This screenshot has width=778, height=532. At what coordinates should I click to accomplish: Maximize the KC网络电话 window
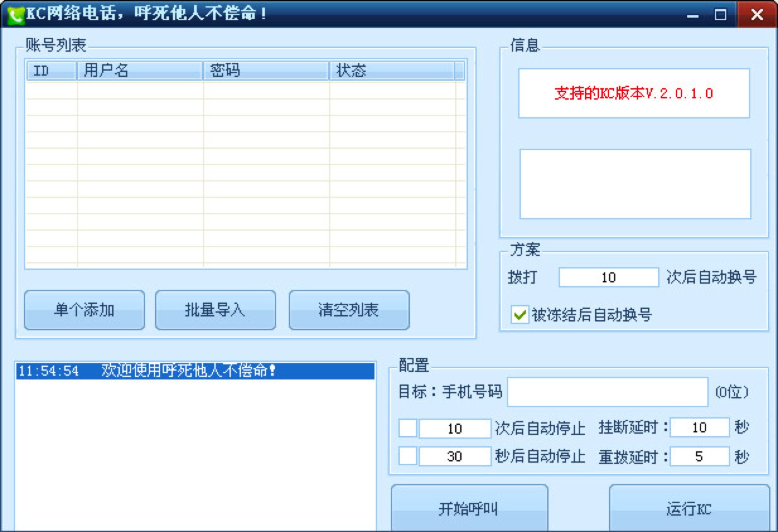720,15
